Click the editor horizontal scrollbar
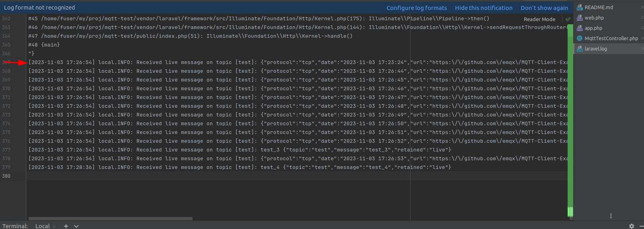This screenshot has height=229, width=644. pyautogui.click(x=111, y=218)
